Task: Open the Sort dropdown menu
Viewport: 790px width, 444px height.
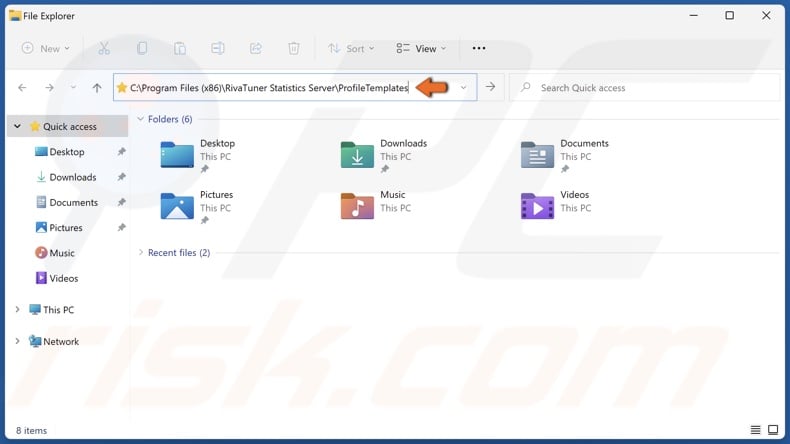Action: 351,48
